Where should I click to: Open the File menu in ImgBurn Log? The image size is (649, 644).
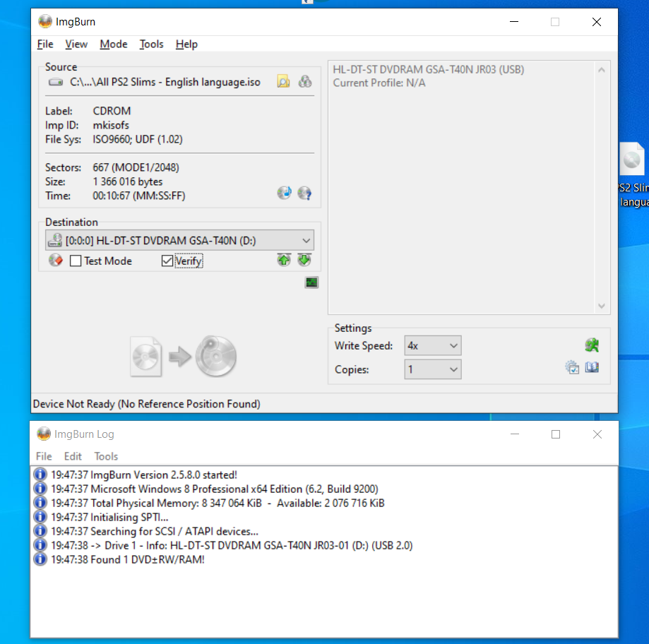(x=44, y=456)
